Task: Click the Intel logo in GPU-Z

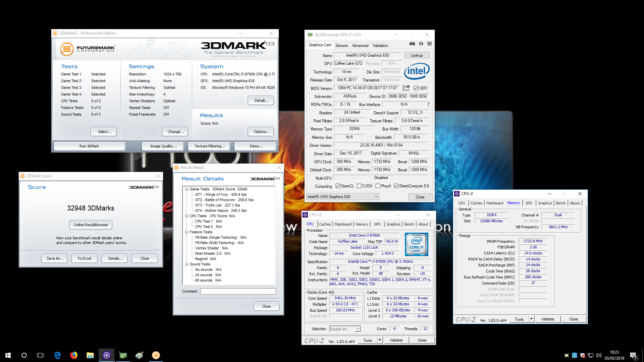Action: 417,71
